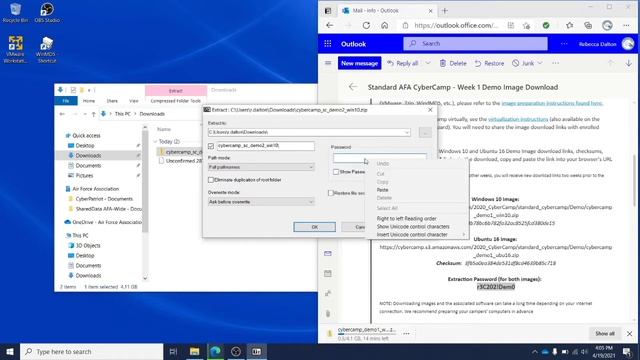The height and width of the screenshot is (360, 640).
Task: Open the File tab in File Explorer
Action: pyautogui.click(x=66, y=101)
